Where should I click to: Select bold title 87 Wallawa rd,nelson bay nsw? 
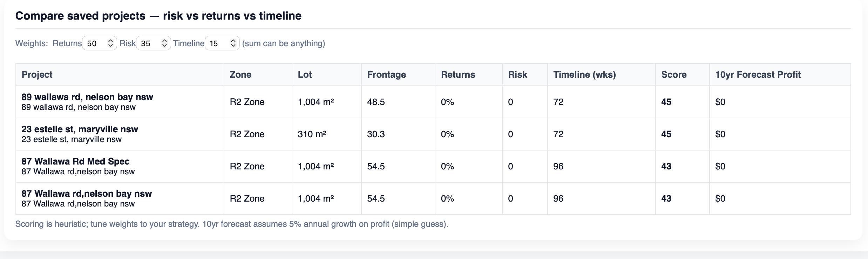pos(87,194)
